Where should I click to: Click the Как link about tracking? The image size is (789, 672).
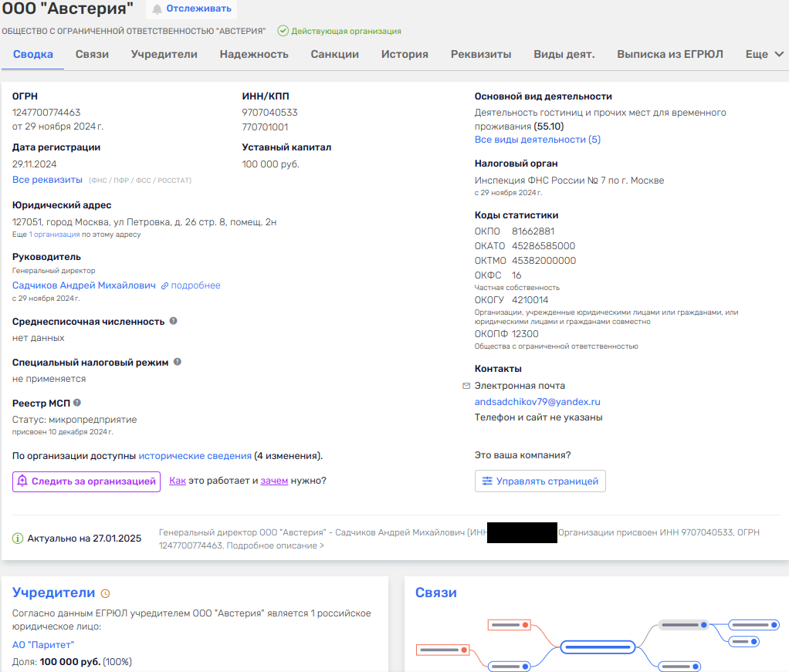178,481
